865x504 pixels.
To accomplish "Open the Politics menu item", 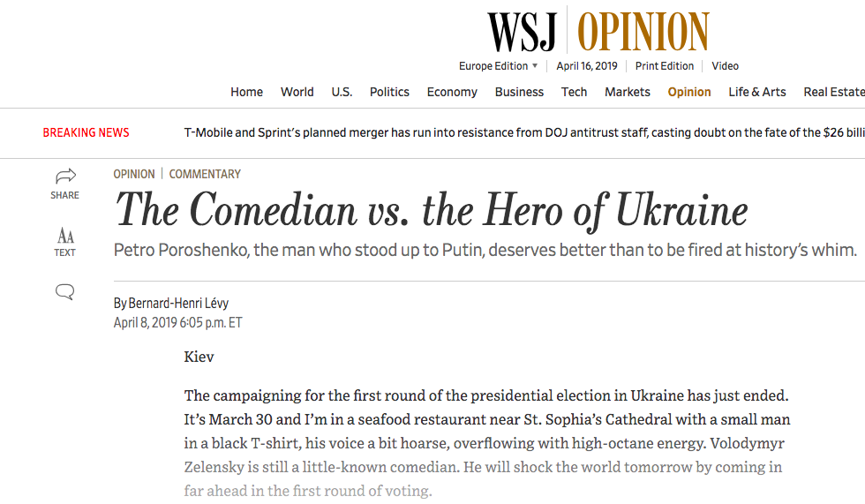I will point(389,92).
